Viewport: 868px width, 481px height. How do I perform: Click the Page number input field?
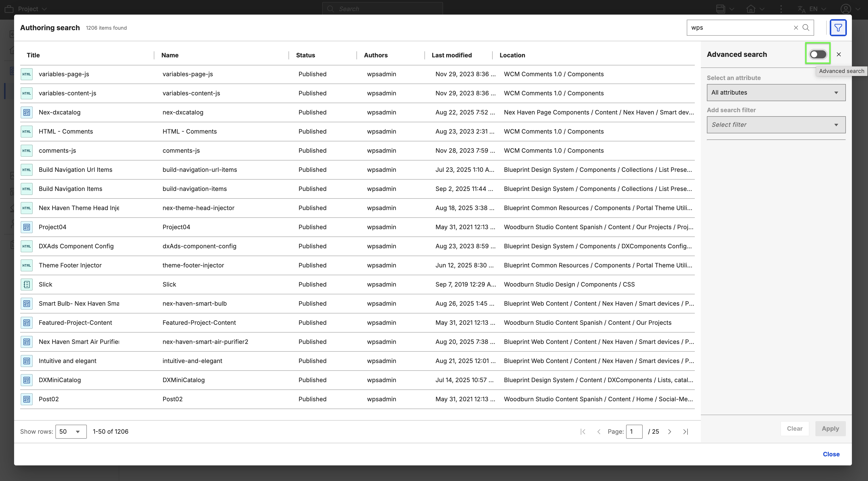tap(634, 431)
